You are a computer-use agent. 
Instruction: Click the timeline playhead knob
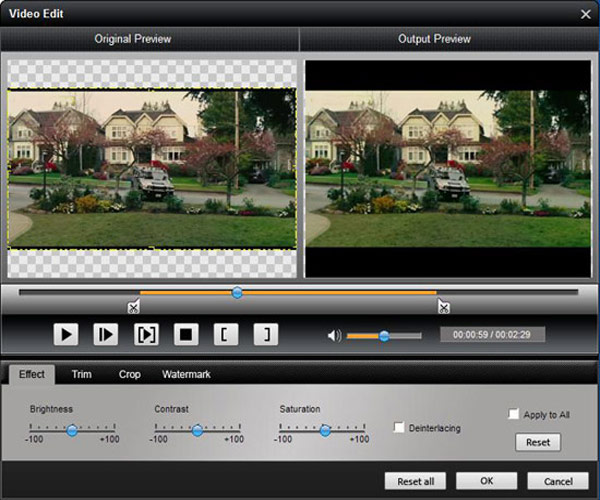click(x=237, y=293)
